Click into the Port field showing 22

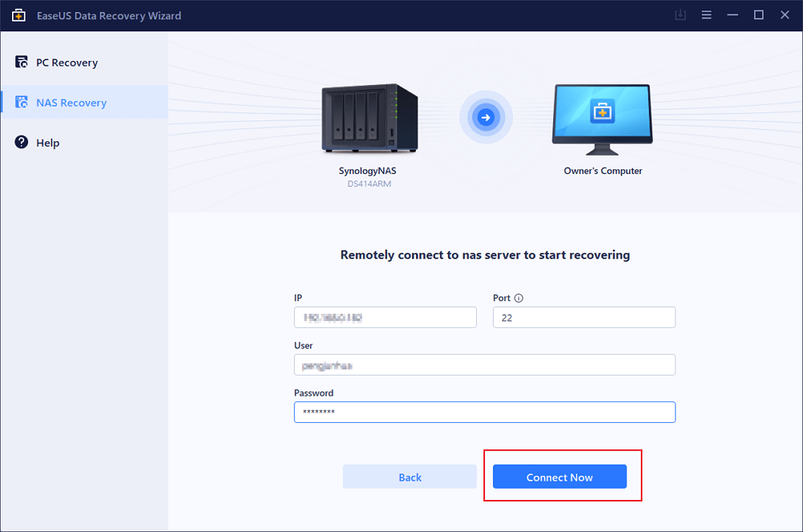584,318
